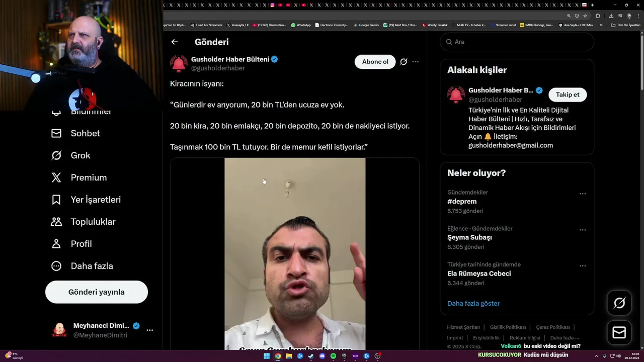Viewport: 644px width, 362px height.
Task: Open the post's three-dot options menu
Action: click(x=416, y=62)
